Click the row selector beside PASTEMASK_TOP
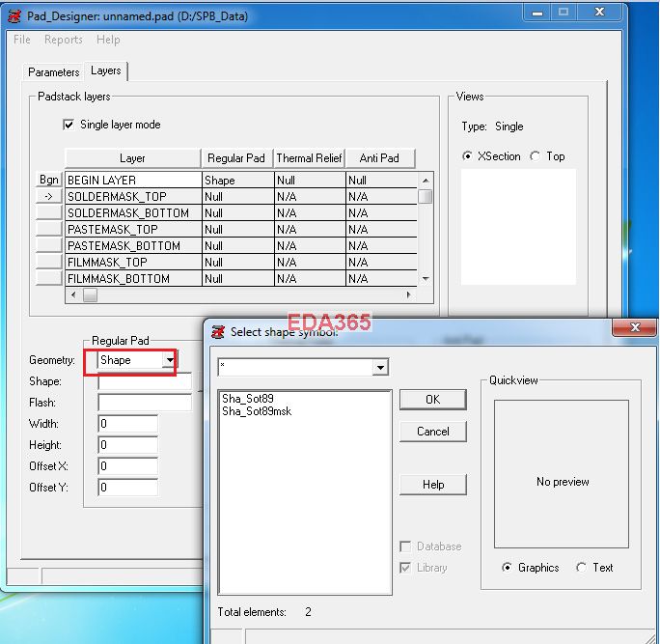 pyautogui.click(x=49, y=229)
